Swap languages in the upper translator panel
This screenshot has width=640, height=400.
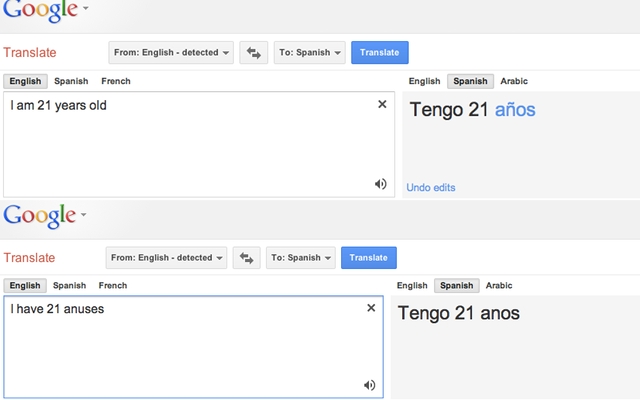point(253,53)
